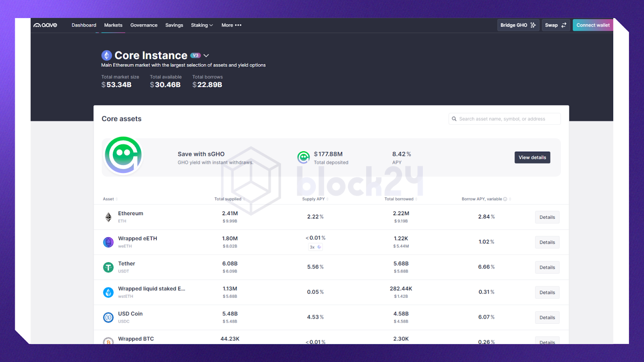The height and width of the screenshot is (362, 644).
Task: Click the Swap button
Action: 556,25
